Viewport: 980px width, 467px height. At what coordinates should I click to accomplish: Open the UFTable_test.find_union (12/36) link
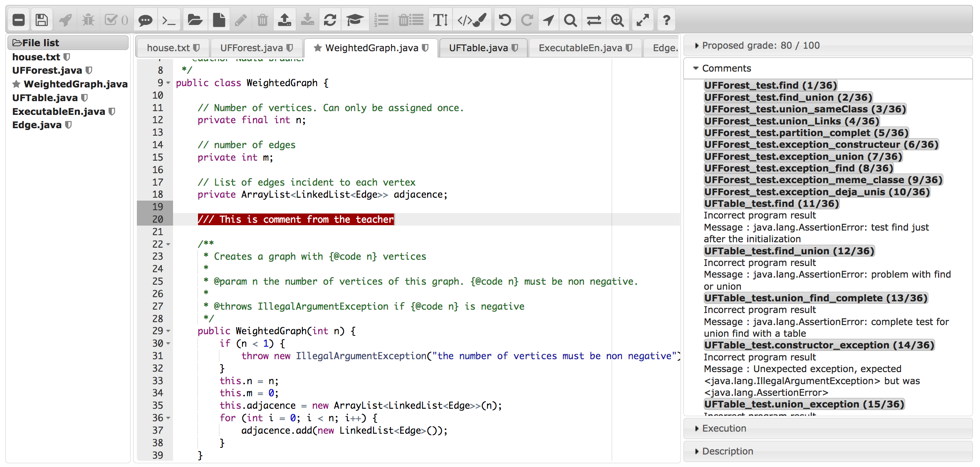(789, 251)
